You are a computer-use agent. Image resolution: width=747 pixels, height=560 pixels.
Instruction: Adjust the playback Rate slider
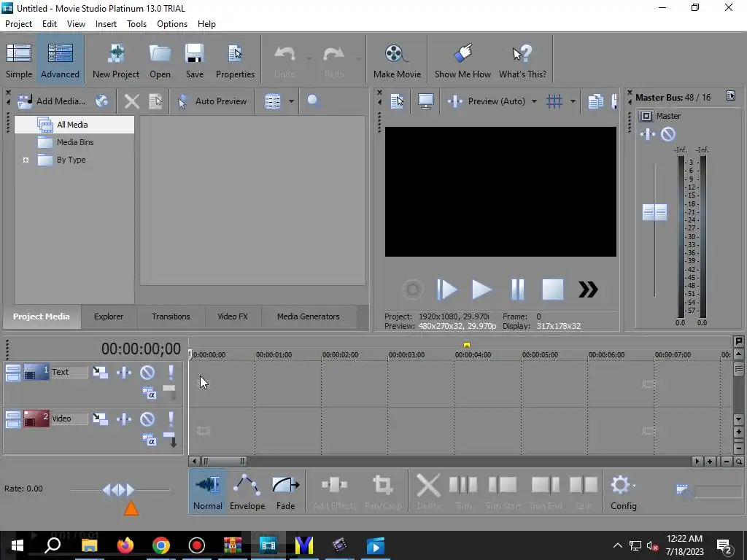click(x=119, y=489)
